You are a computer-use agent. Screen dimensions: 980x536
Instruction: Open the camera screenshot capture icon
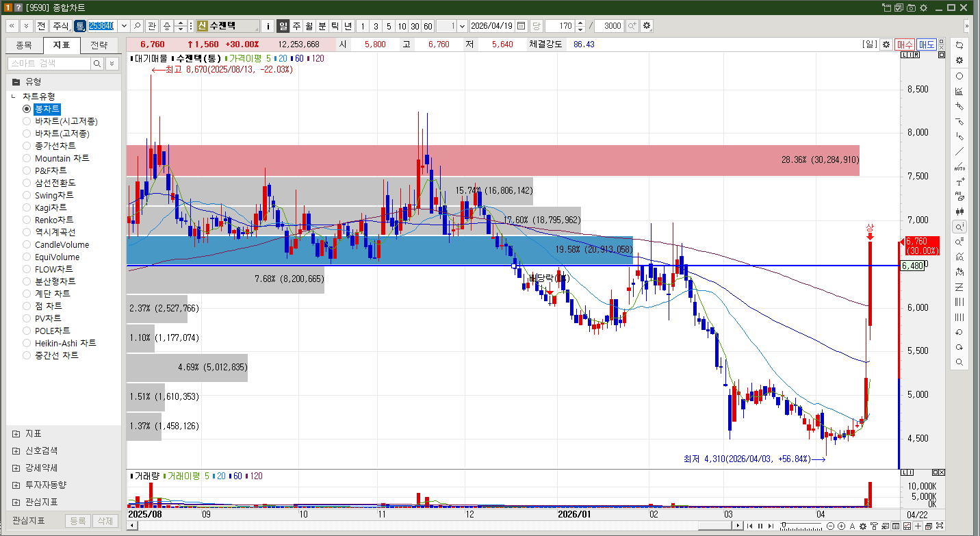point(911,8)
